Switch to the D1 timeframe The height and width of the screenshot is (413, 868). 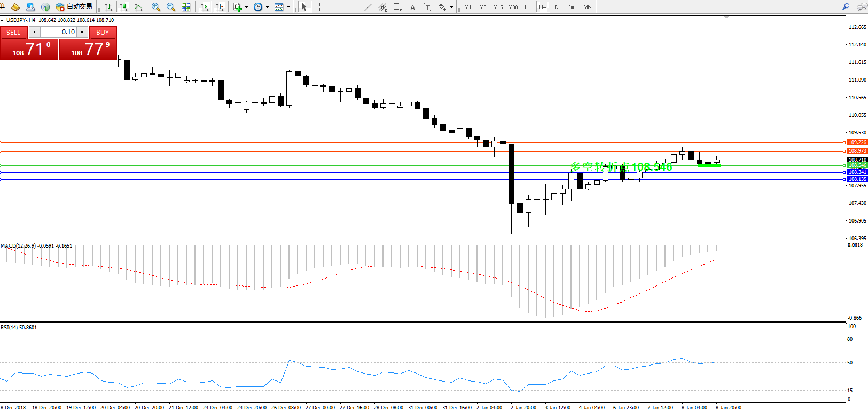(558, 7)
